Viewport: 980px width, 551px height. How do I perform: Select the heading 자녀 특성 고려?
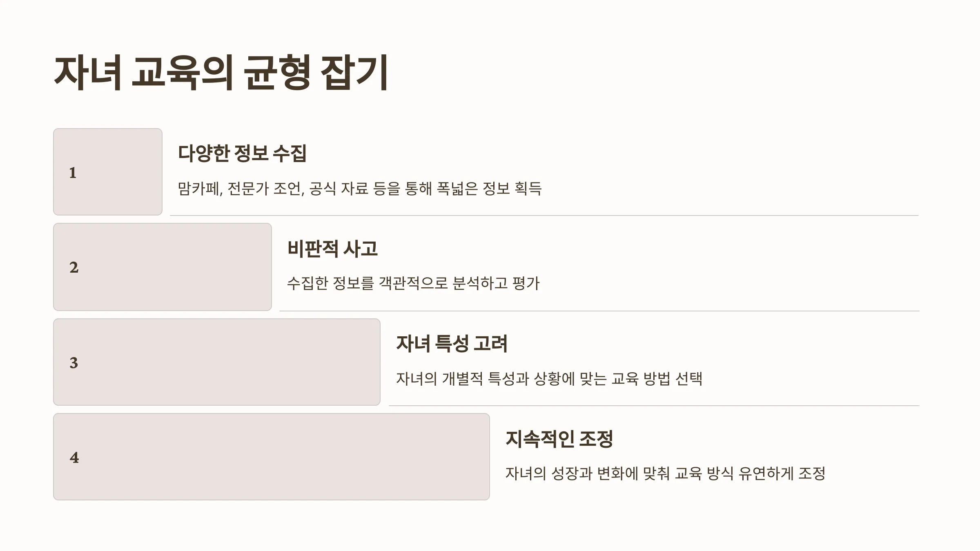452,344
